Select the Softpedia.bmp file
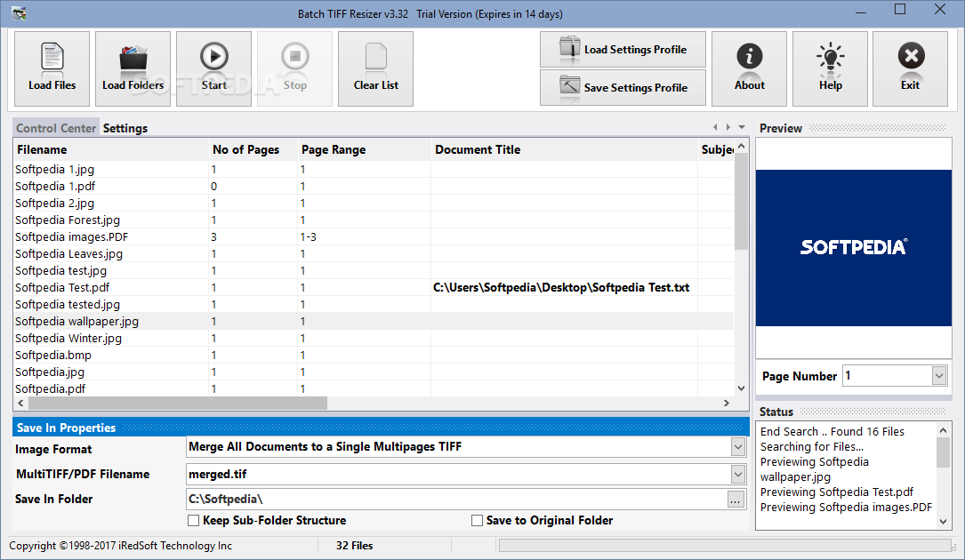This screenshot has height=560, width=965. [374, 355]
